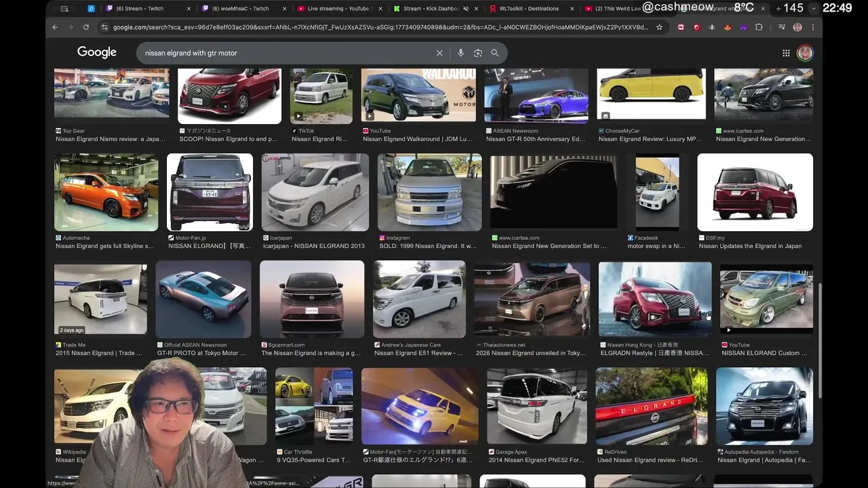This screenshot has height=488, width=868.
Task: Click the red extension icon after the bookmark star
Action: pyautogui.click(x=681, y=27)
